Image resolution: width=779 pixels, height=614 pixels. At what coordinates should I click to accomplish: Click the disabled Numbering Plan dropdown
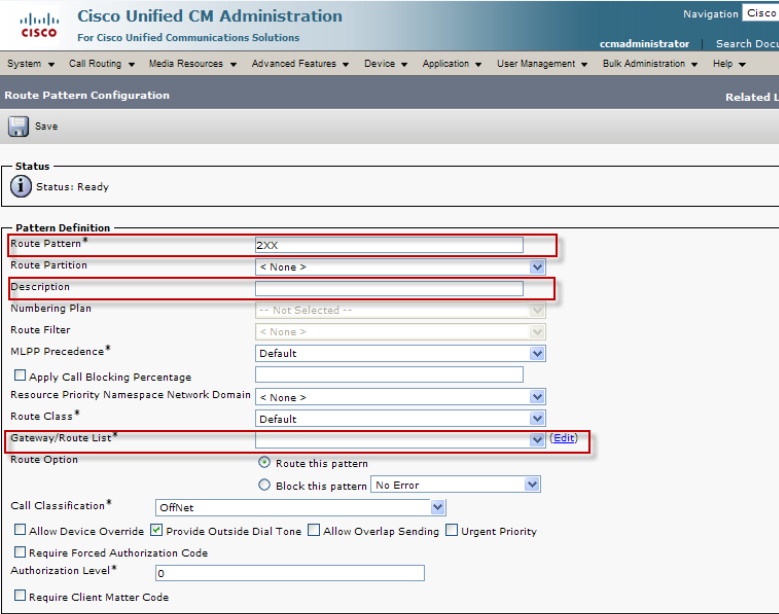(400, 310)
